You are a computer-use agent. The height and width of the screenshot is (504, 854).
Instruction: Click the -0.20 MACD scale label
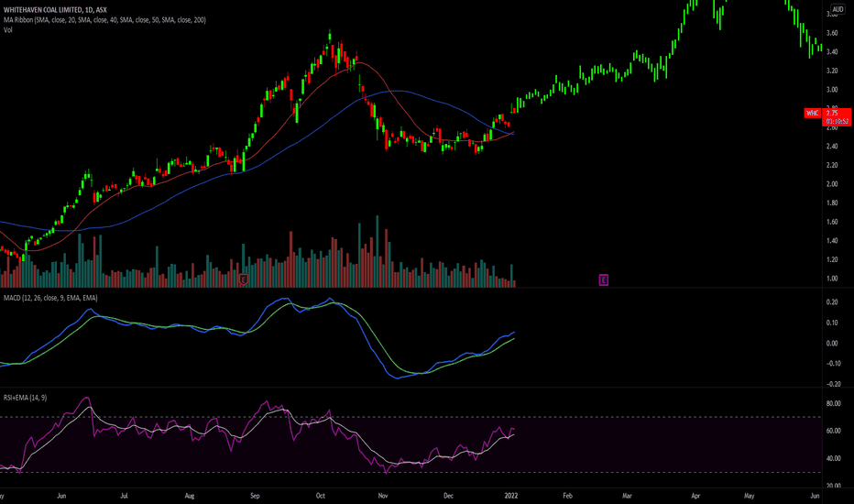pyautogui.click(x=833, y=384)
